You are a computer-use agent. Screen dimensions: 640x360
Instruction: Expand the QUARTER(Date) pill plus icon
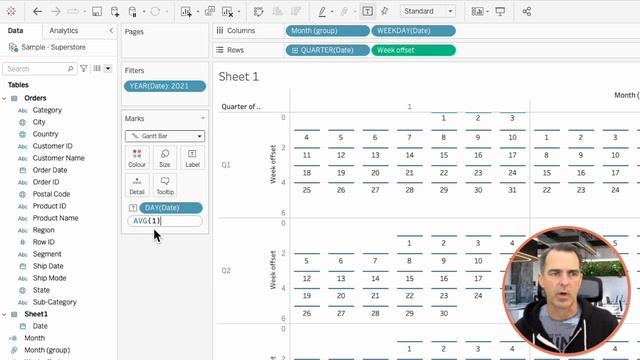(x=294, y=50)
